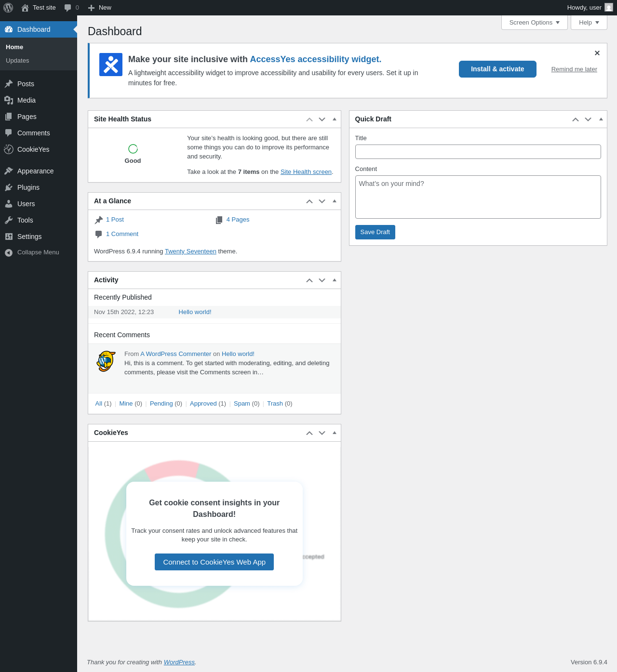Open the Home submenu item
Image resolution: width=617 pixels, height=672 pixels.
(x=14, y=47)
